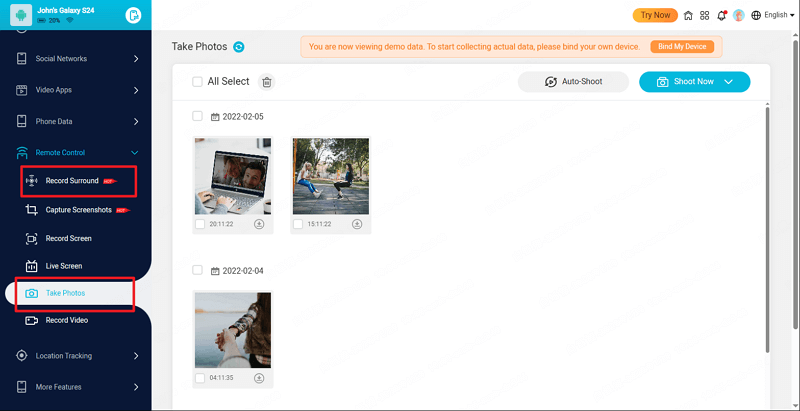This screenshot has height=411, width=800.
Task: Click the Capture Screenshots crop icon
Action: point(32,210)
